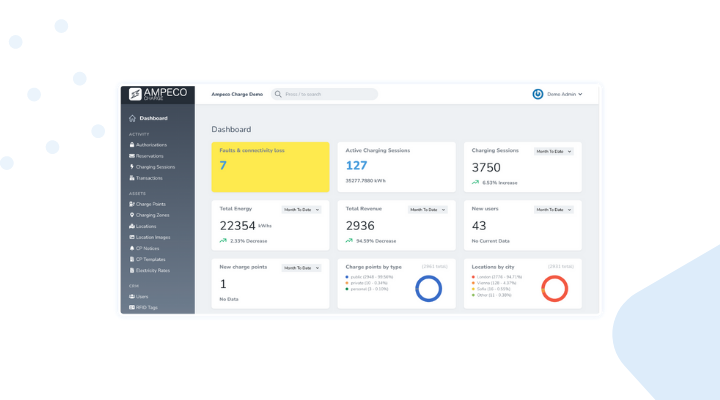Click the Vienna legend color dot
The width and height of the screenshot is (720, 400).
point(473,283)
